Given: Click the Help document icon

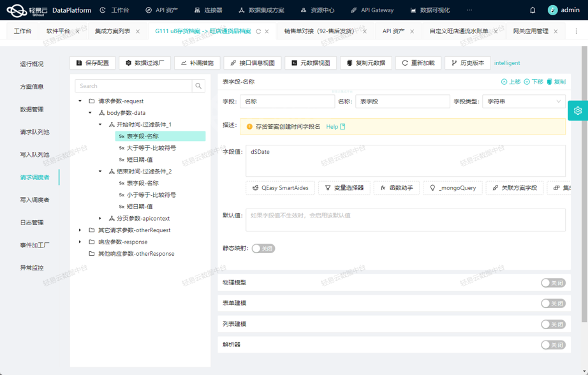Looking at the screenshot, I should point(342,127).
